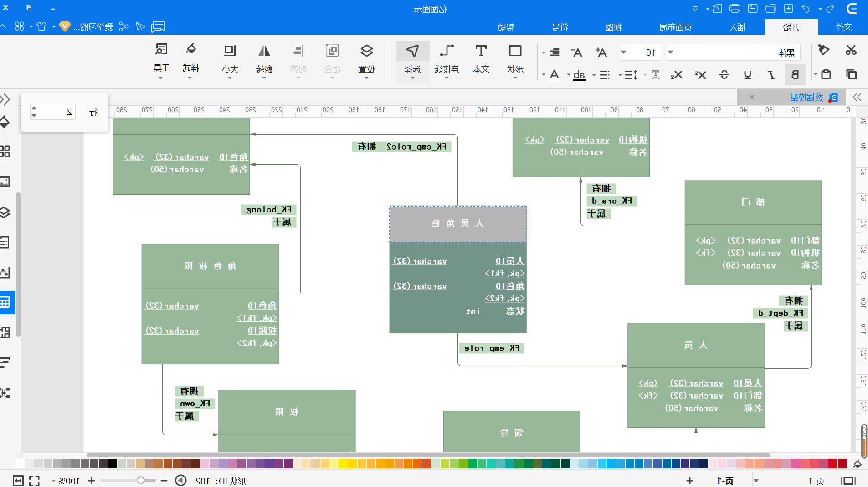The height and width of the screenshot is (487, 868).
Task: Click the zoom in plus button
Action: [92, 481]
